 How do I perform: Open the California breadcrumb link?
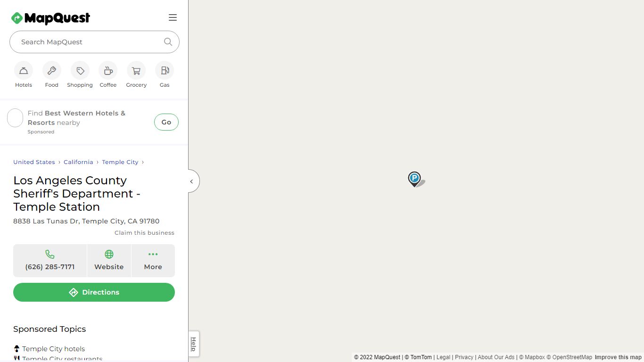pos(78,162)
